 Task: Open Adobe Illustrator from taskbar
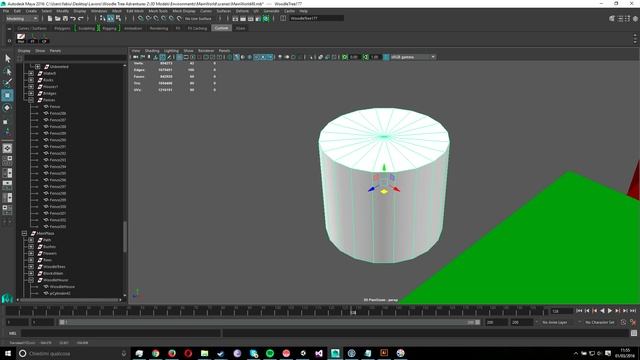(x=384, y=353)
